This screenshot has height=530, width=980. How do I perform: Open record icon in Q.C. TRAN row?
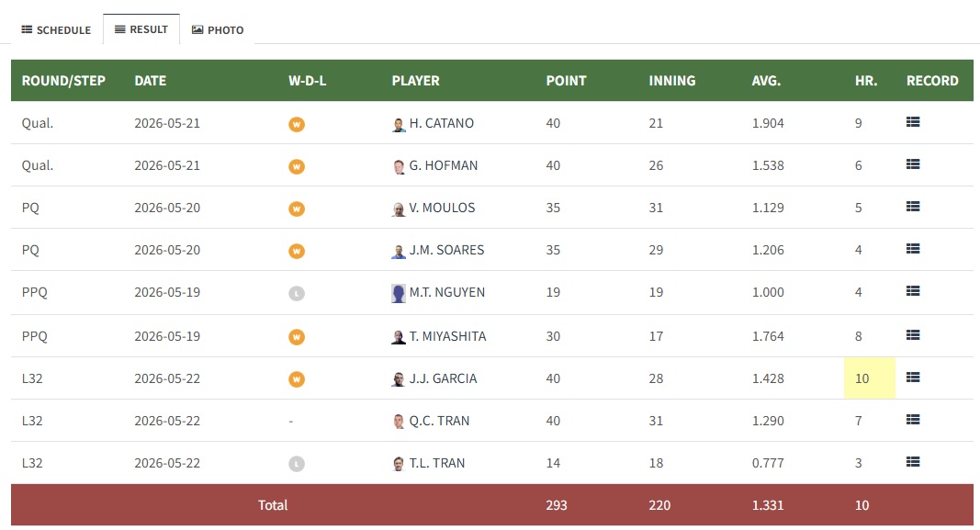913,420
